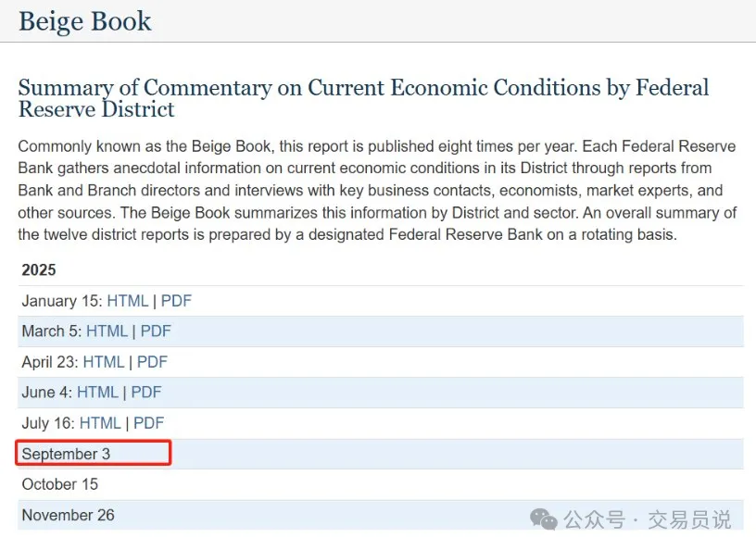The height and width of the screenshot is (550, 756).
Task: Click the Summary of Commentary heading
Action: pos(363,98)
